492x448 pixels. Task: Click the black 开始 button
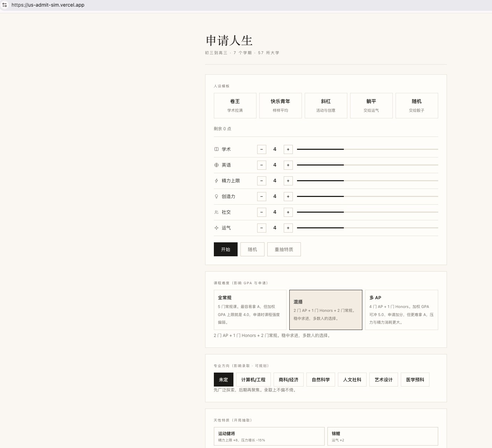coord(225,249)
